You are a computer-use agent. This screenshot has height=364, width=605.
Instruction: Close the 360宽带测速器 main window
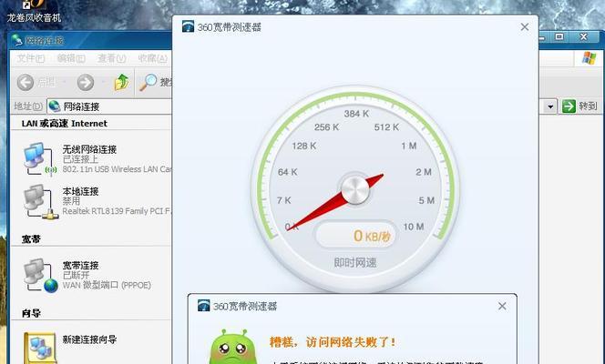click(524, 27)
